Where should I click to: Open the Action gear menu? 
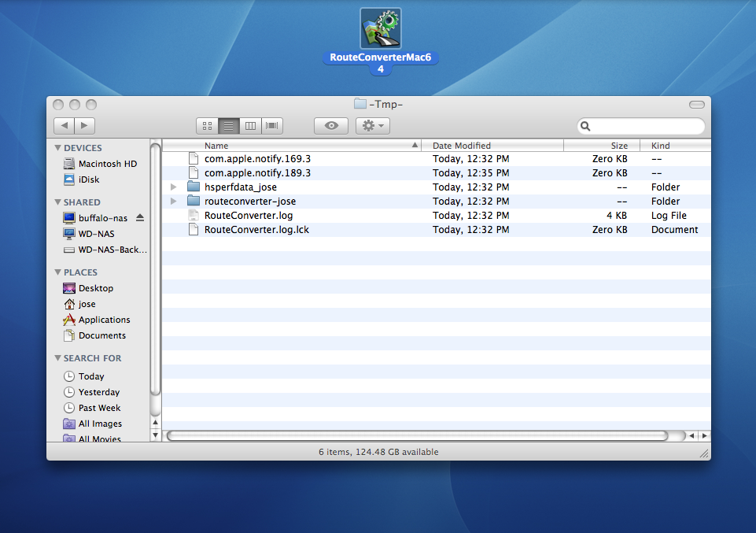point(373,126)
